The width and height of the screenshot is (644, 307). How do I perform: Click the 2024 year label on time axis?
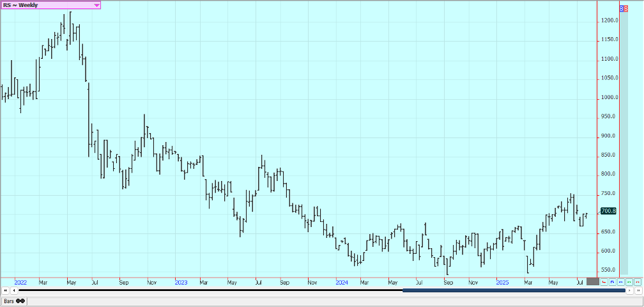point(342,283)
